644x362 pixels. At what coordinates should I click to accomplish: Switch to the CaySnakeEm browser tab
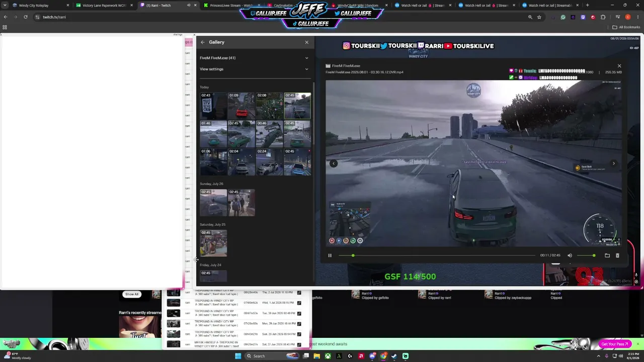point(295,6)
